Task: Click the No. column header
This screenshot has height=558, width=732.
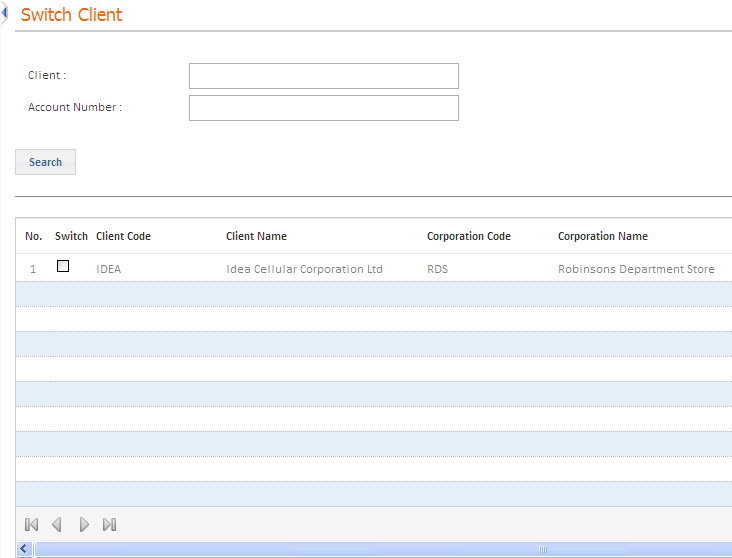Action: [33, 236]
